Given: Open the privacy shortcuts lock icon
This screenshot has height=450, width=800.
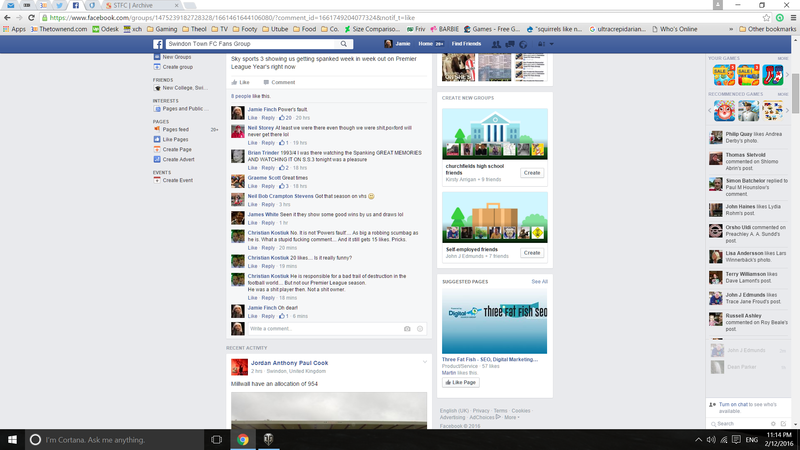Looking at the screenshot, I should (541, 44).
